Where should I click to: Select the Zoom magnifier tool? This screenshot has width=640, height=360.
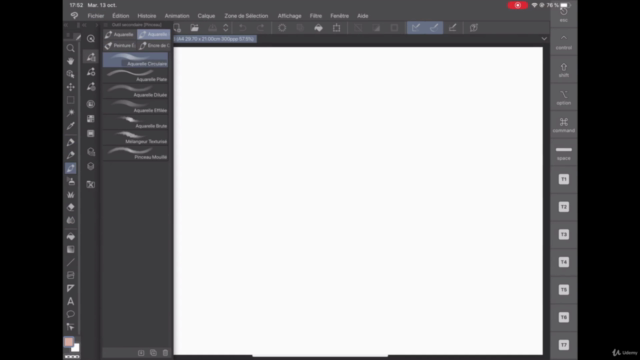point(71,48)
